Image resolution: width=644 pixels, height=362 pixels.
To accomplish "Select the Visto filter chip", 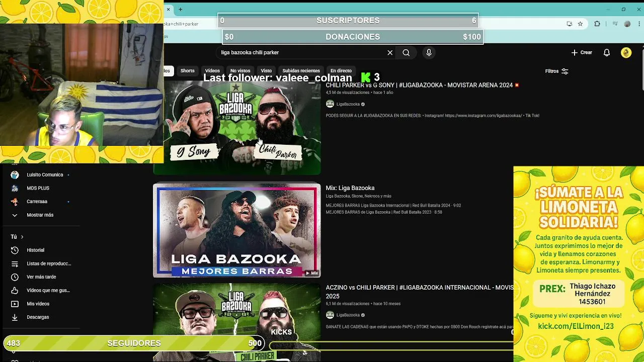I will tap(266, 71).
